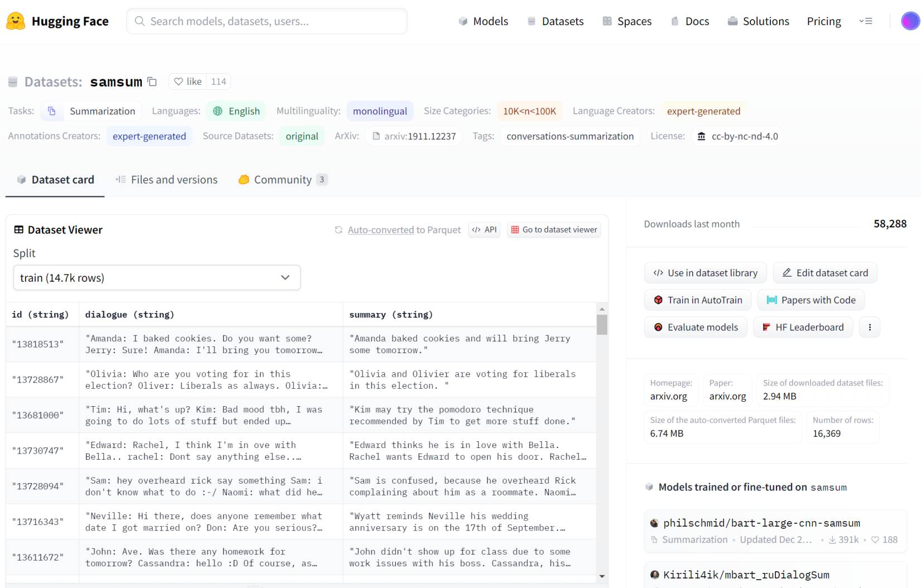Viewport: 921px width, 588px height.
Task: Click Evaluate models button
Action: (695, 327)
